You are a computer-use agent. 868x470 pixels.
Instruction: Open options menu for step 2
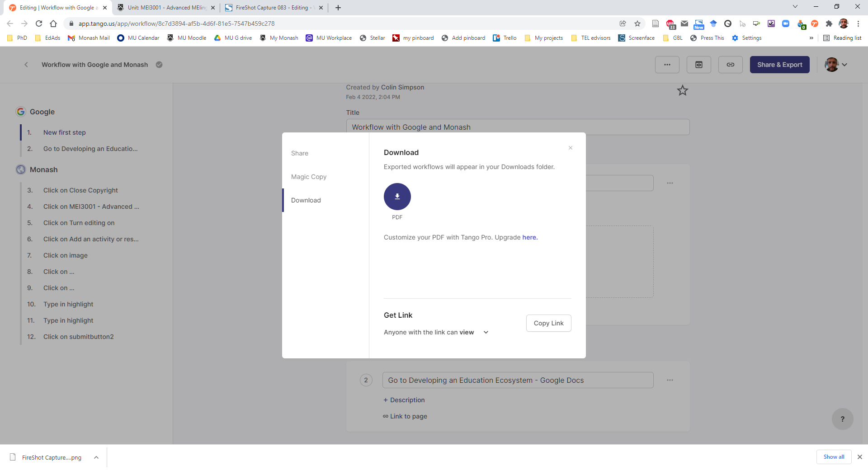[x=670, y=380]
